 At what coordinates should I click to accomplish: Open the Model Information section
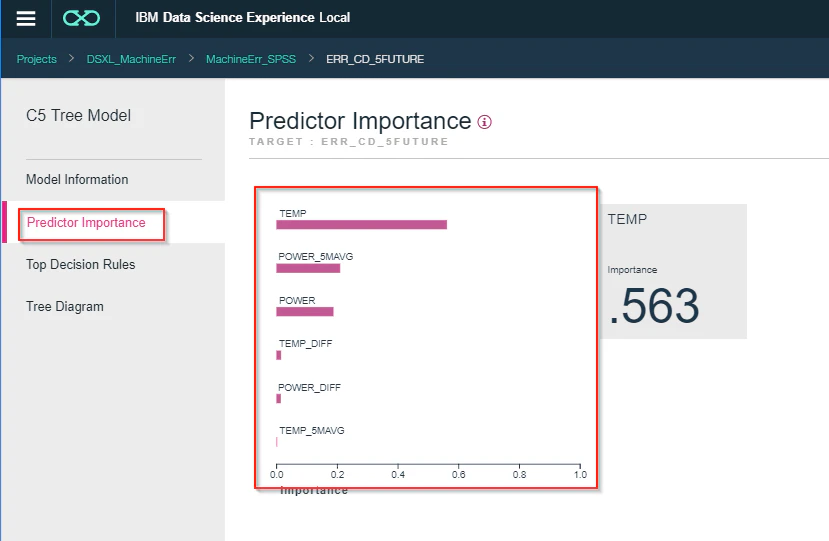pyautogui.click(x=77, y=179)
